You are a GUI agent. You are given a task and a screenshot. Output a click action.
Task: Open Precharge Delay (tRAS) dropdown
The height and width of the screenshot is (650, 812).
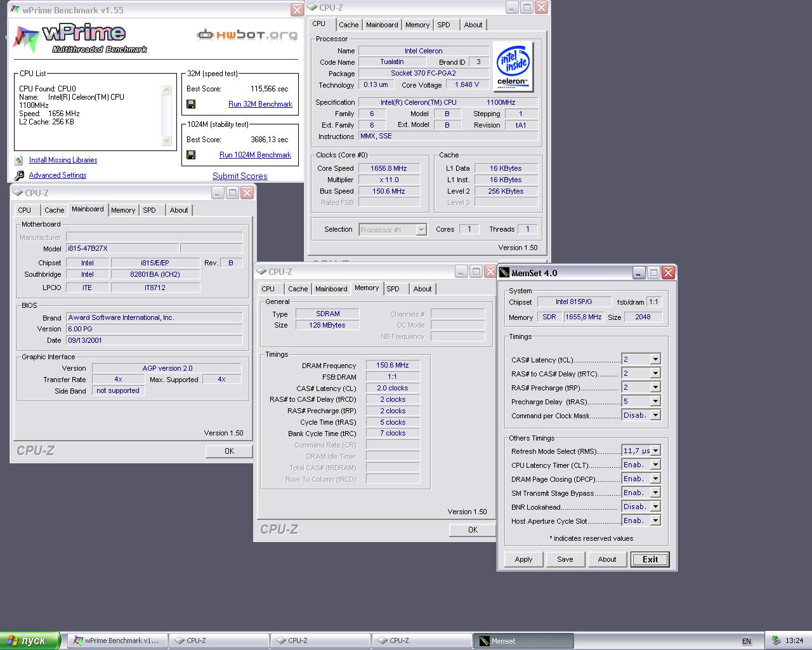[x=655, y=401]
